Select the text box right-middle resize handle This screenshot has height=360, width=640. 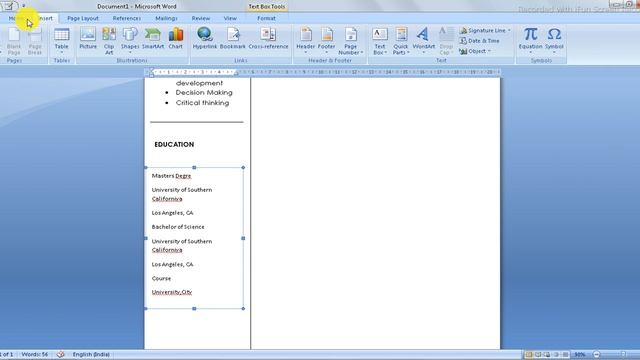point(243,238)
